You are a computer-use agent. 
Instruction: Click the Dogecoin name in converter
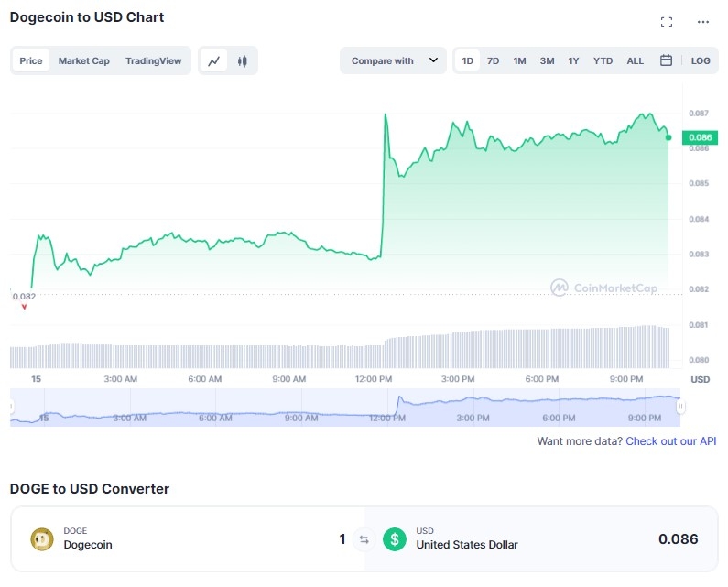click(x=88, y=545)
